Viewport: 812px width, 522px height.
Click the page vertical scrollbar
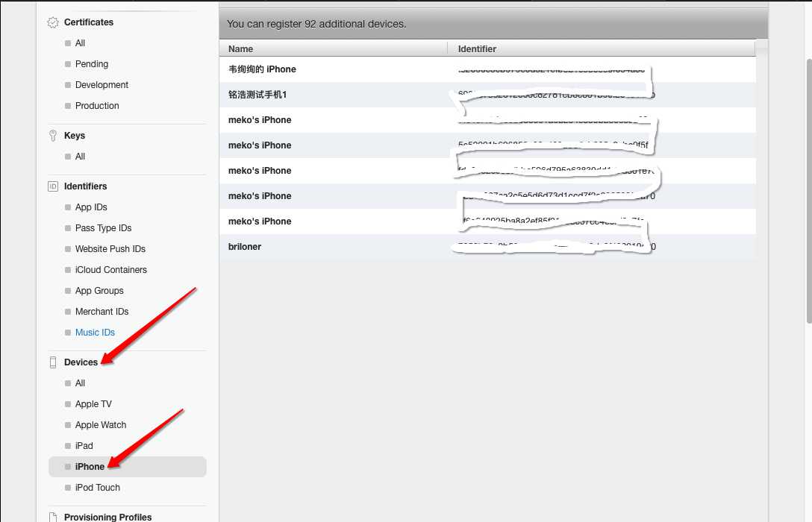(x=808, y=186)
